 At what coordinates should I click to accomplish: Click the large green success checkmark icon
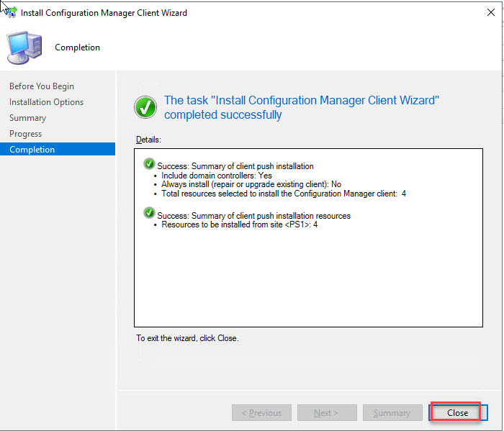tap(145, 108)
